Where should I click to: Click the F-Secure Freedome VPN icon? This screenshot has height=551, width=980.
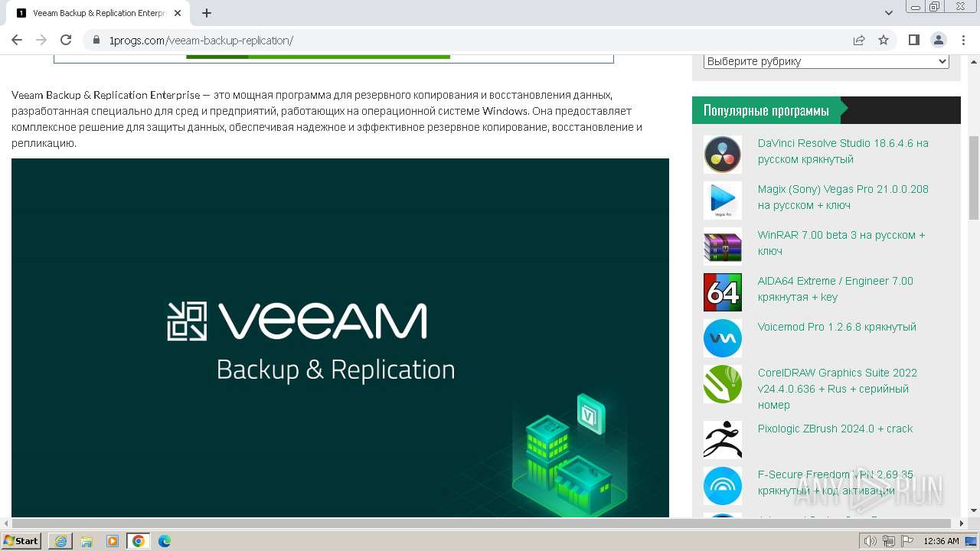click(x=723, y=486)
